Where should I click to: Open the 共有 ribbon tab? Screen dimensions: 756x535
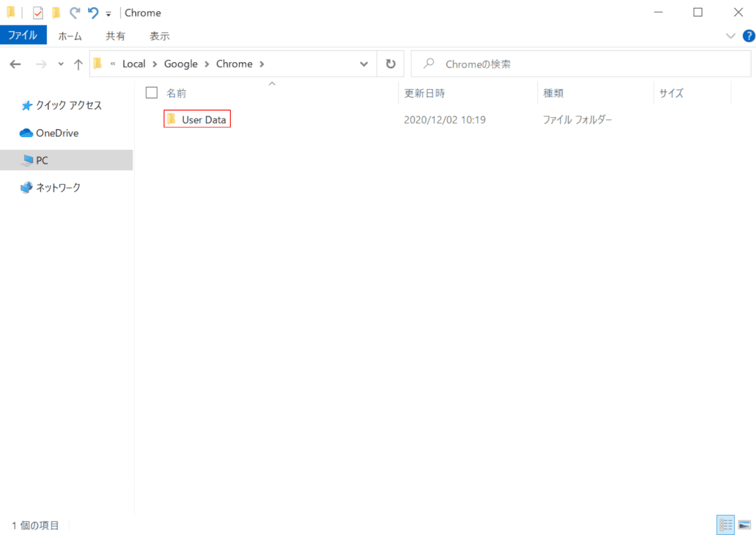click(115, 35)
